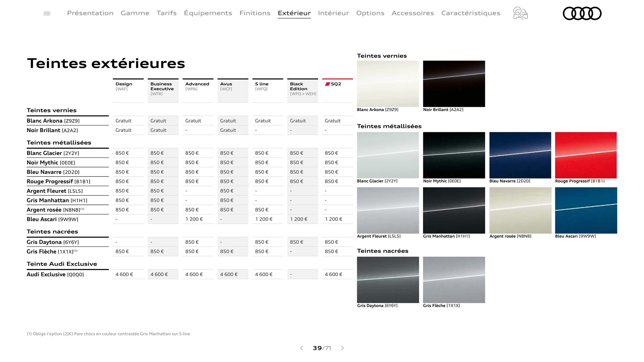Click the Audi Exclusive Design price 4 600 €
The image size is (644, 362).
click(x=124, y=274)
